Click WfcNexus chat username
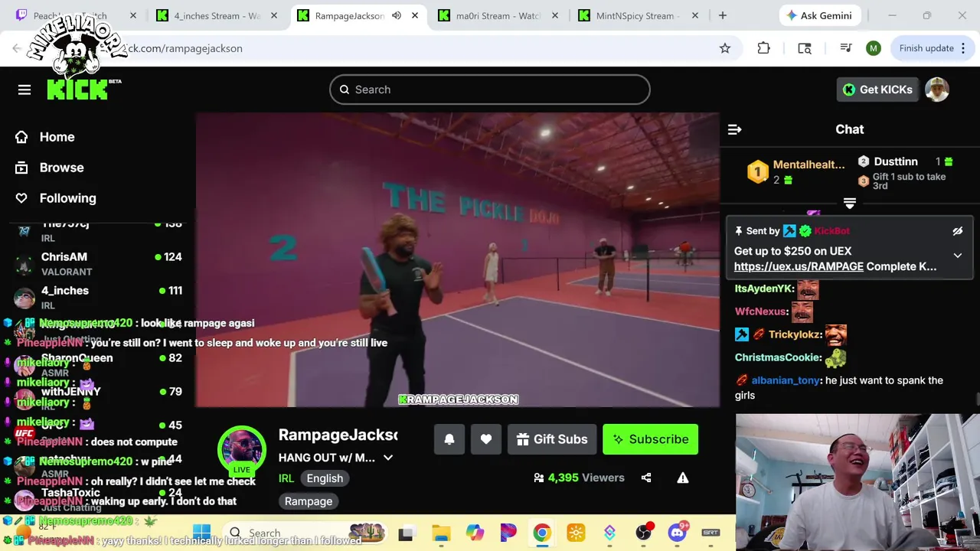The height and width of the screenshot is (551, 980). (760, 311)
